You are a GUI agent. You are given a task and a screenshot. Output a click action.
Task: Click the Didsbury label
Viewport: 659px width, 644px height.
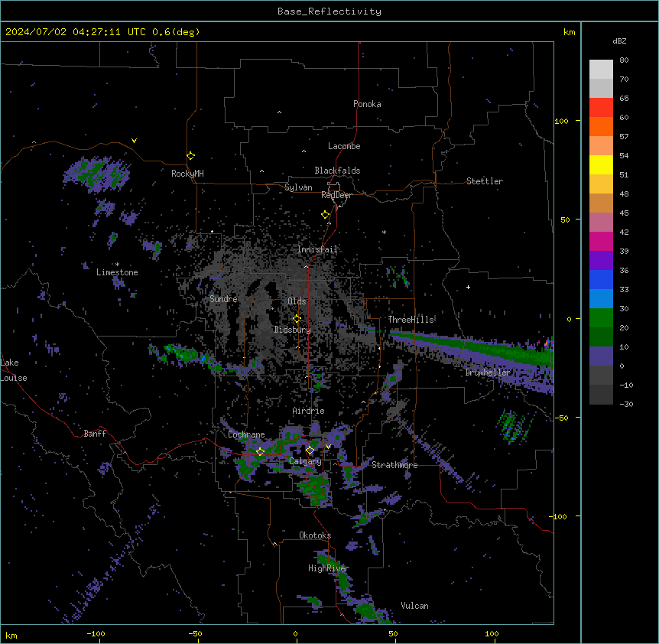tap(293, 330)
